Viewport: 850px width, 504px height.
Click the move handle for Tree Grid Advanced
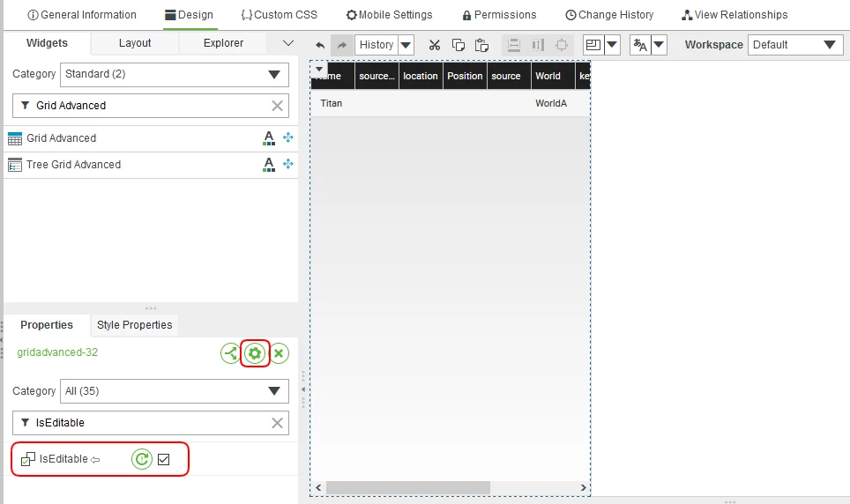click(287, 164)
